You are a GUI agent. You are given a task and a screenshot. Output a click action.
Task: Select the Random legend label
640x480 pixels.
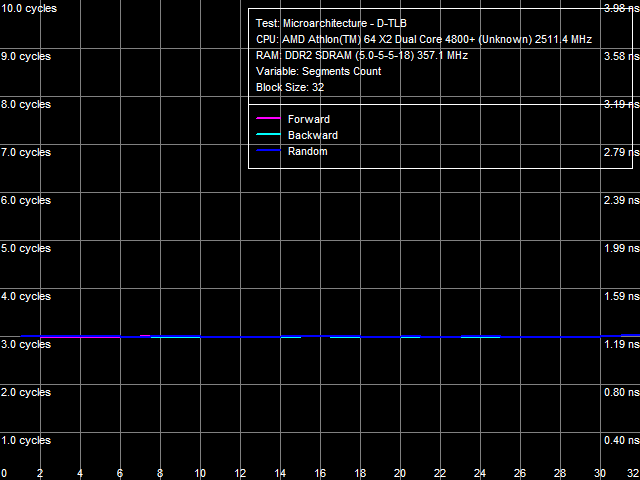click(x=307, y=151)
